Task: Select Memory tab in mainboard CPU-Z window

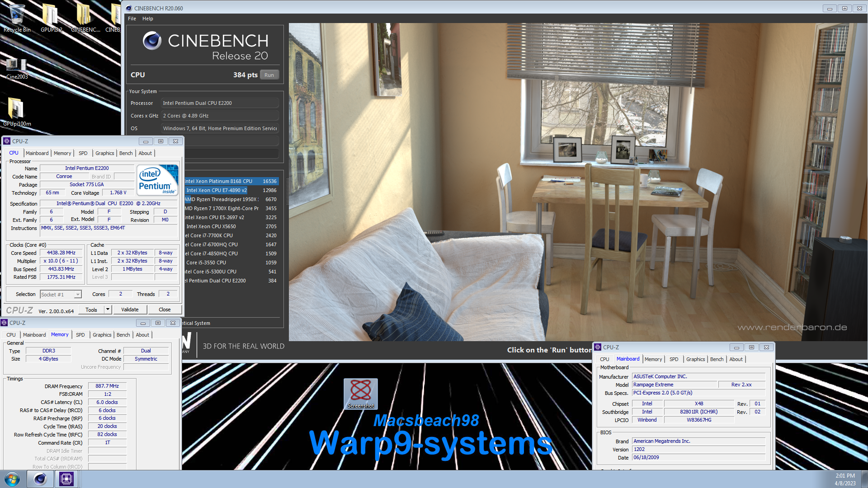Action: click(x=653, y=359)
